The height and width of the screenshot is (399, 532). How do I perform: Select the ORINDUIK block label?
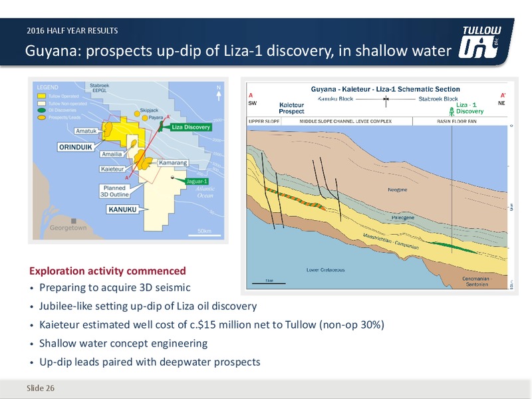(75, 147)
